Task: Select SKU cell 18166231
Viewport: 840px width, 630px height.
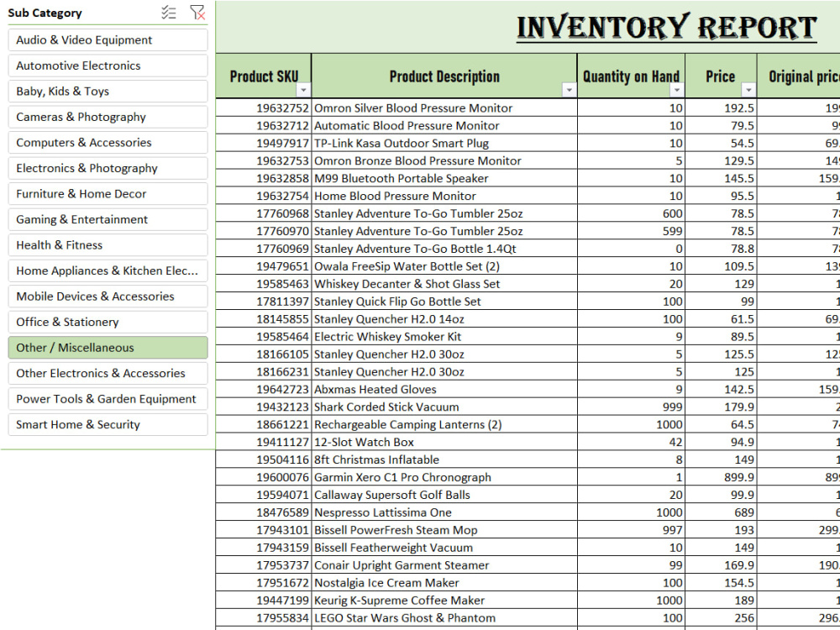Action: tap(264, 372)
